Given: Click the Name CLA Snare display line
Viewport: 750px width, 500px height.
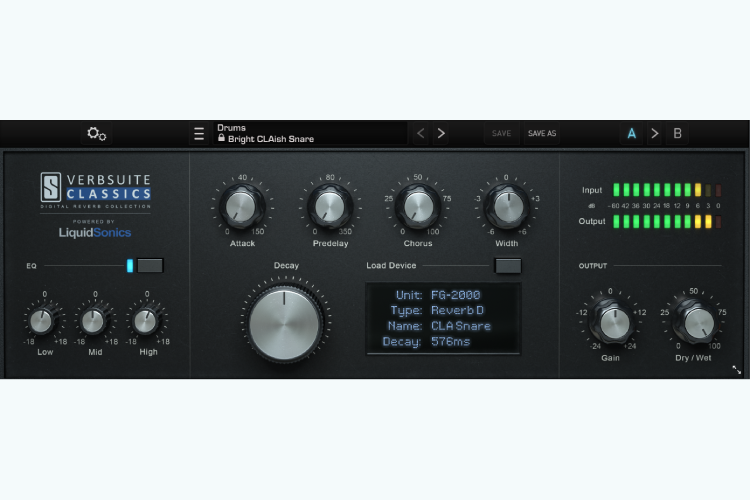Looking at the screenshot, I should point(439,326).
